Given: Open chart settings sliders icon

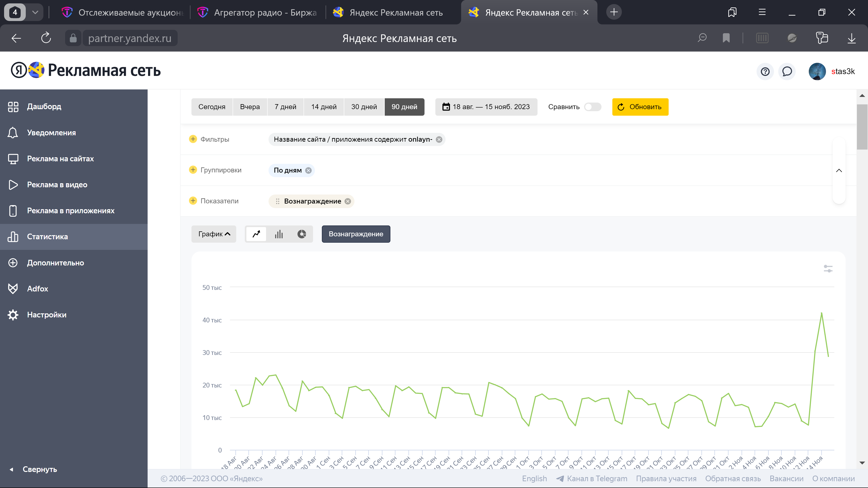Looking at the screenshot, I should click(828, 269).
